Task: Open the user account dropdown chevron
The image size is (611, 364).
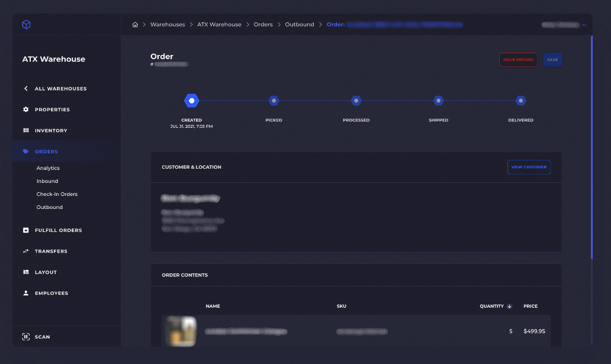Action: (584, 25)
